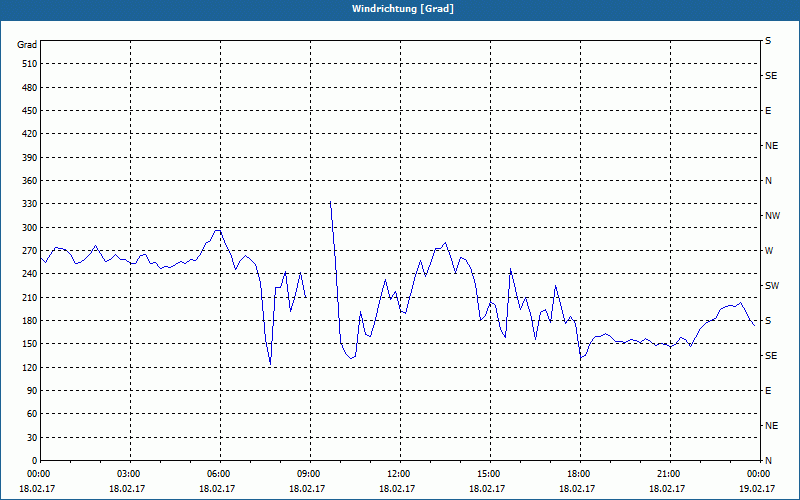This screenshot has width=800, height=500.
Task: Select the 60 degree axis label
Action: pyautogui.click(x=32, y=414)
